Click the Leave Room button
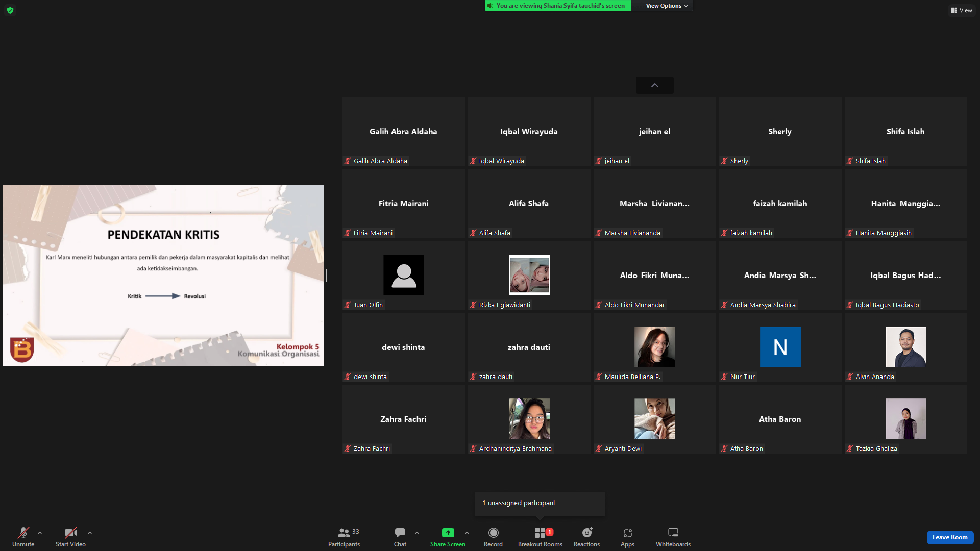Viewport: 980px width, 551px height. click(950, 537)
